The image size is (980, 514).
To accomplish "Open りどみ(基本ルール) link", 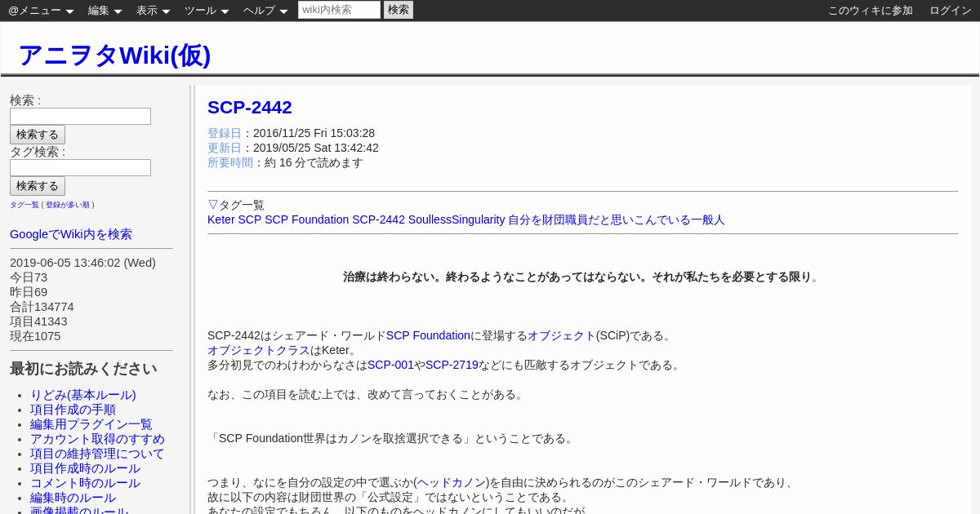I will (83, 395).
